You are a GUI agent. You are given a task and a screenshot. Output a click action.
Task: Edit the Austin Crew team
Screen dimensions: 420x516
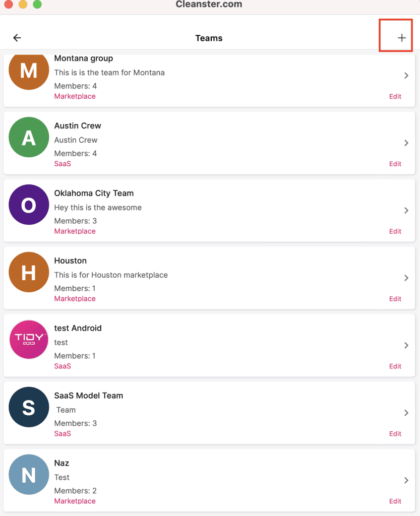point(395,164)
